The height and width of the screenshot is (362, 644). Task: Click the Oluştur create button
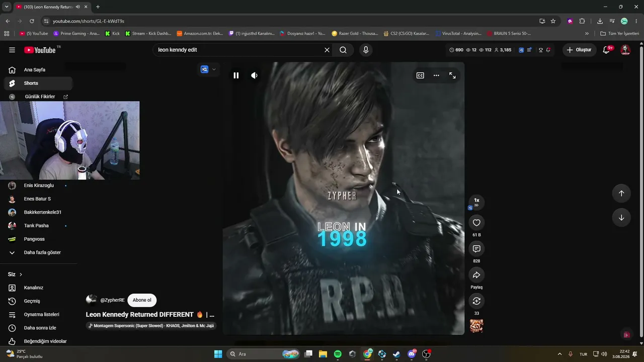(x=579, y=50)
